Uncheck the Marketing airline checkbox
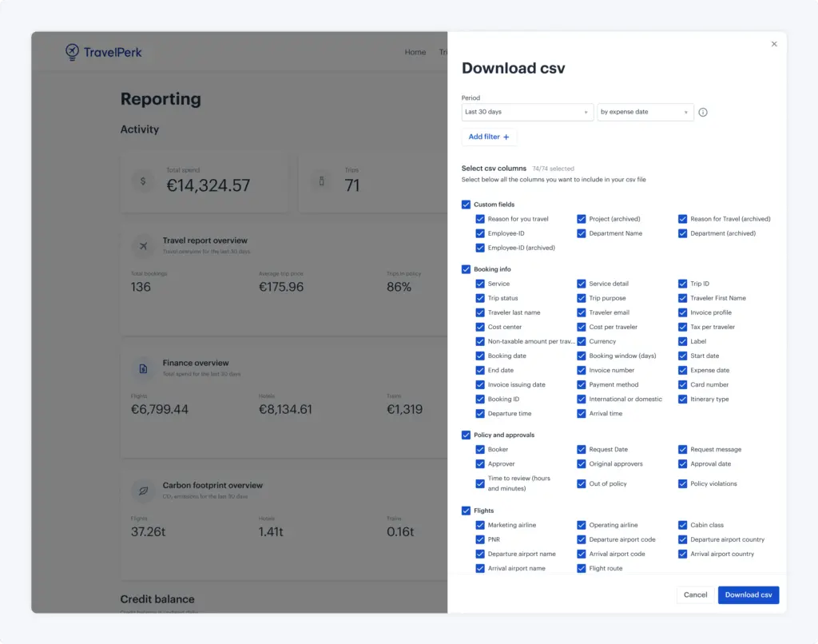The width and height of the screenshot is (818, 644). coord(480,525)
